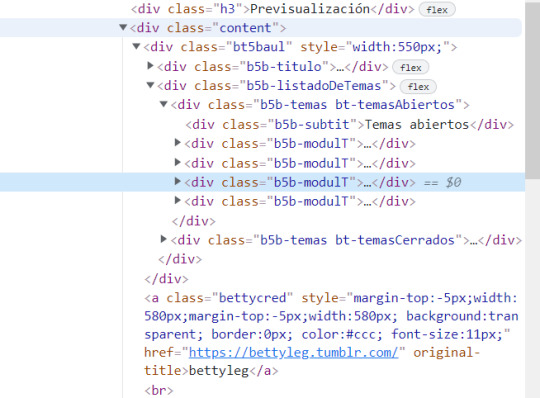
Task: Select the b5b-subtit Temas abiertos element
Action: pos(350,124)
